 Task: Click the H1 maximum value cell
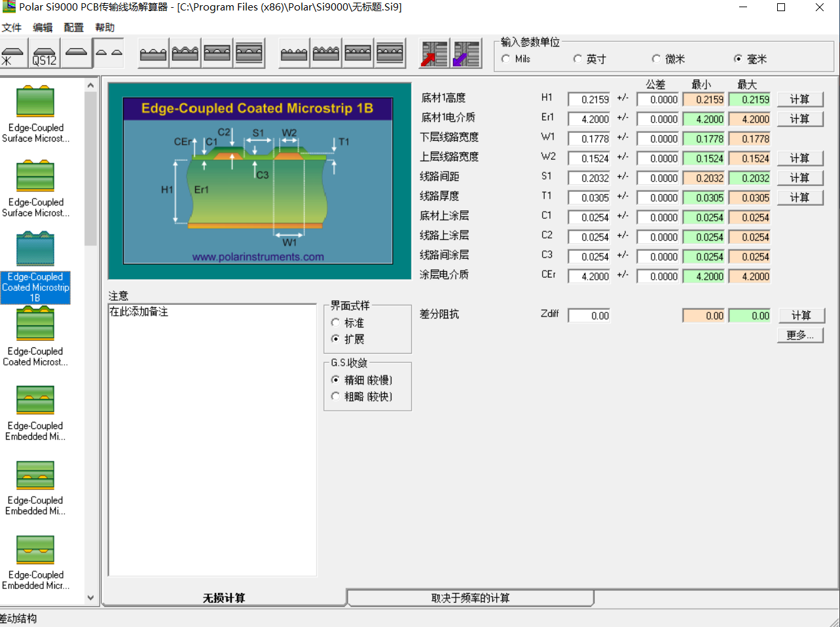750,100
